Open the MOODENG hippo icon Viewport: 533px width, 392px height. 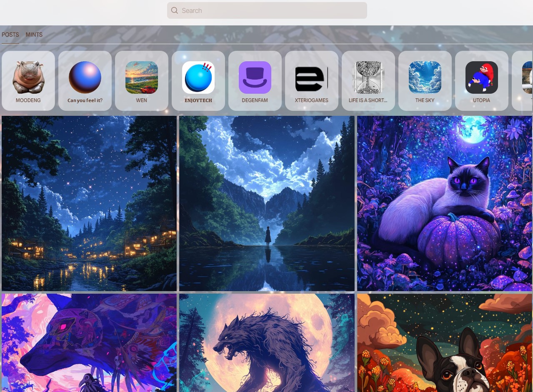[28, 77]
